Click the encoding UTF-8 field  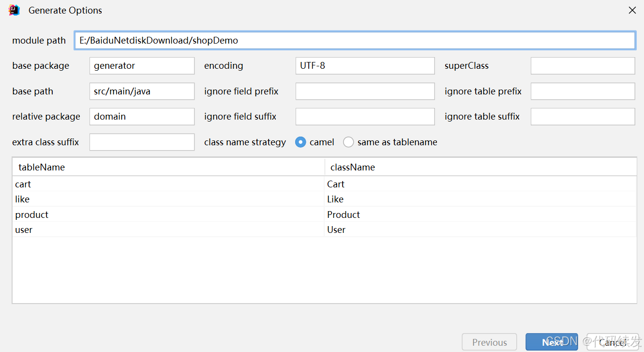(365, 66)
